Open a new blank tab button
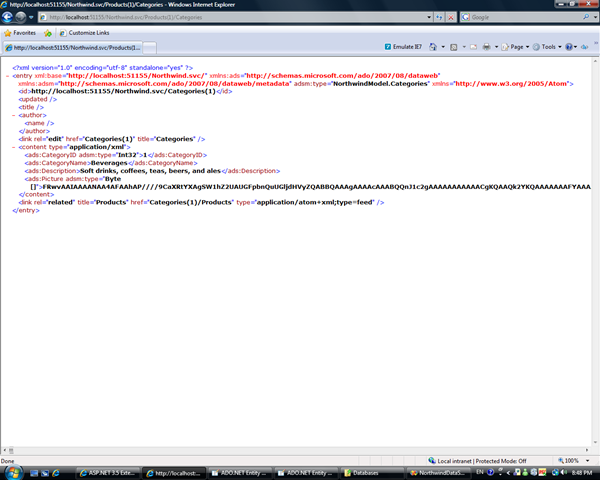Image resolution: width=600 pixels, height=480 pixels. [149, 48]
